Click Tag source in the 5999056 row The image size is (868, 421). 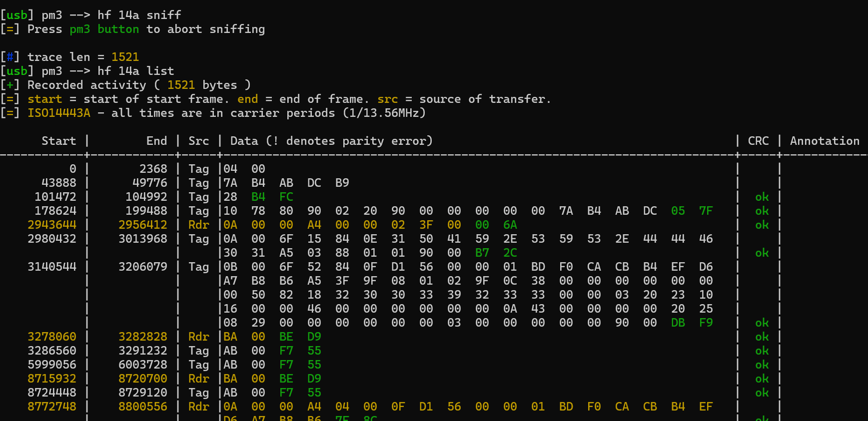(199, 365)
